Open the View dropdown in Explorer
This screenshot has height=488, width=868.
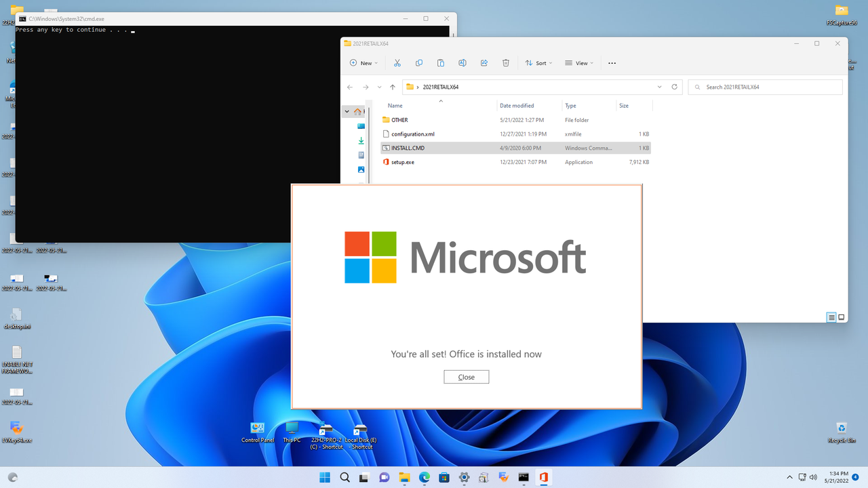pos(579,63)
